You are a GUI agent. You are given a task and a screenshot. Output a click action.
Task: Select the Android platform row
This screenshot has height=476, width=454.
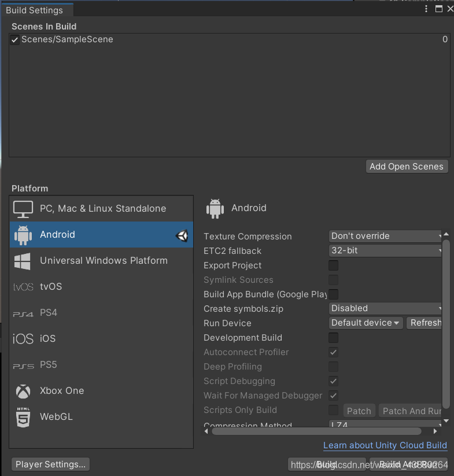point(101,235)
